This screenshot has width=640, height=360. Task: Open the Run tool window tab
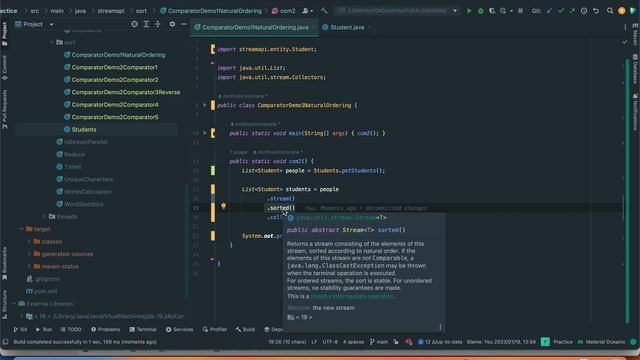[x=44, y=329]
